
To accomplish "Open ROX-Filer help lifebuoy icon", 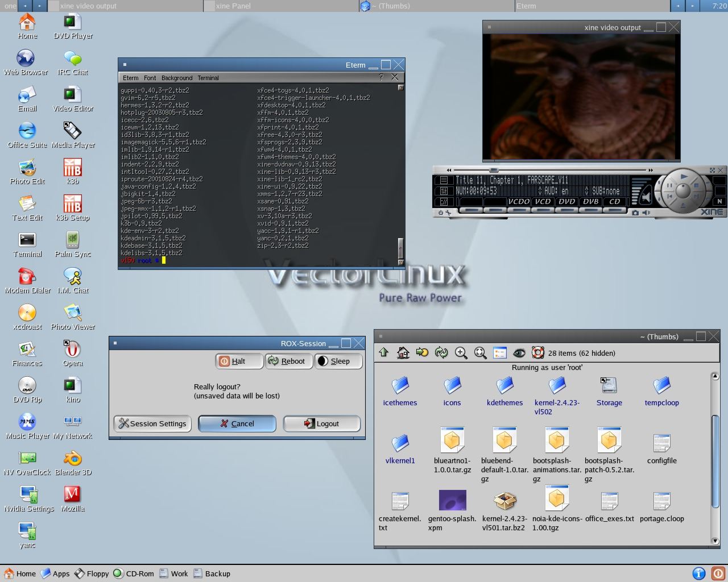I will [x=538, y=353].
